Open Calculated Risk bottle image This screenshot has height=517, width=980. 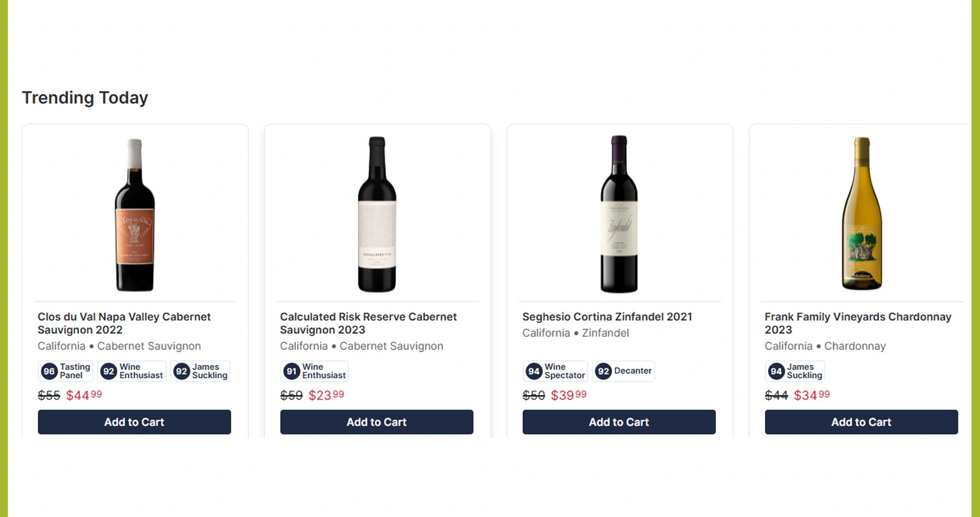pyautogui.click(x=377, y=215)
